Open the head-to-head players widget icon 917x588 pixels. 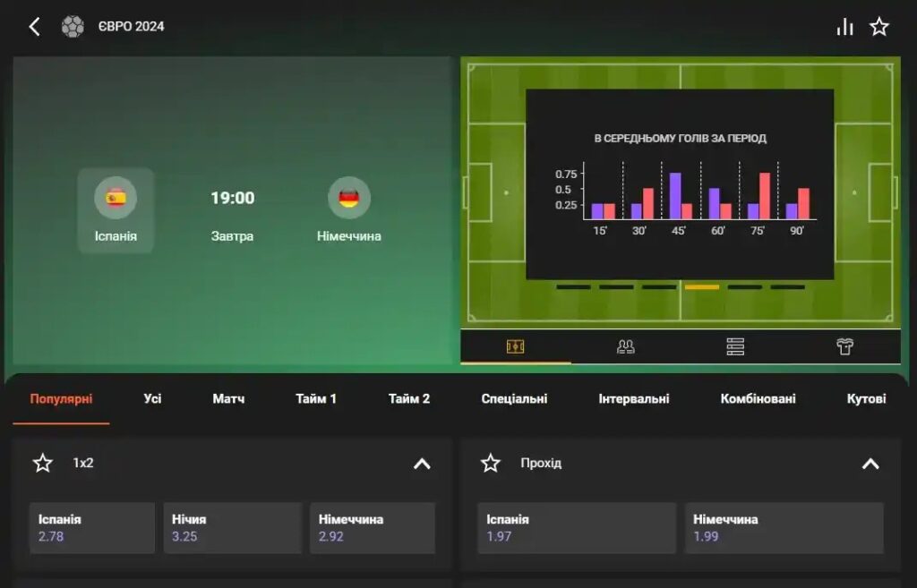(x=625, y=346)
